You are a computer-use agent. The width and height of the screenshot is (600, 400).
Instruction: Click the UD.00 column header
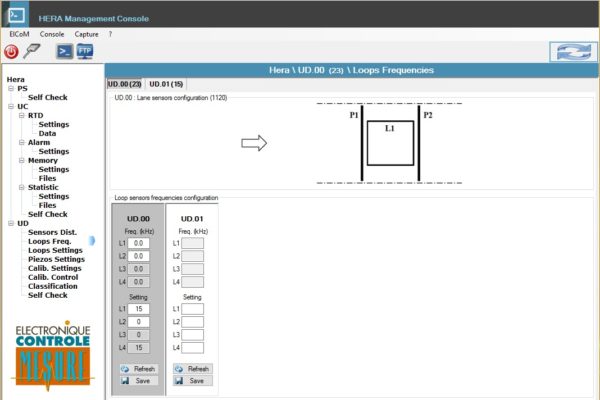coord(139,219)
